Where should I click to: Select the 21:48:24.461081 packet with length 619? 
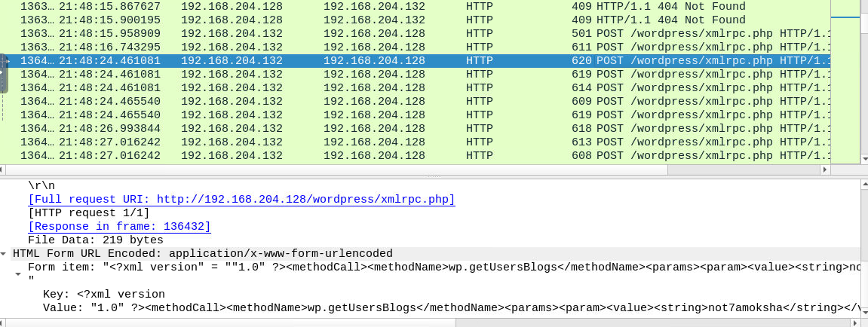416,74
